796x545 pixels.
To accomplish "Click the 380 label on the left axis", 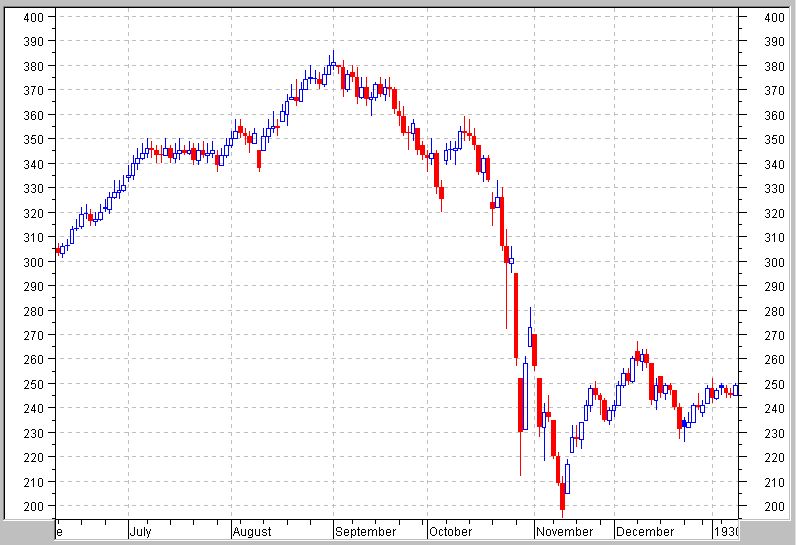I will (34, 66).
